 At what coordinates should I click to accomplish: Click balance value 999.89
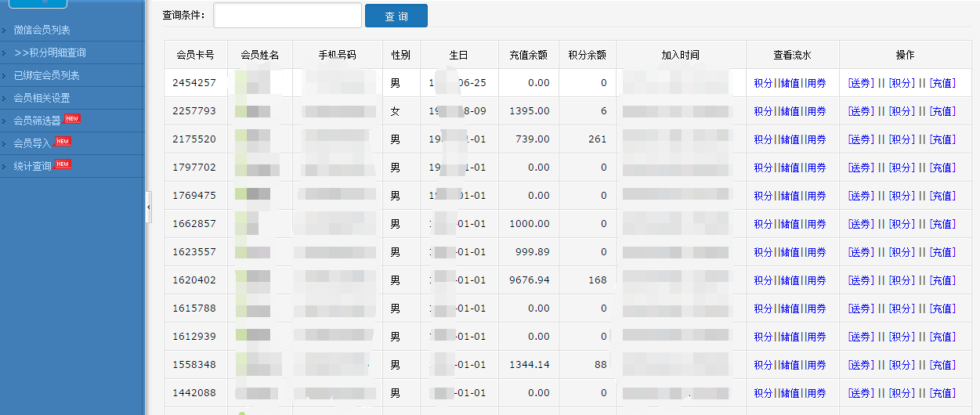533,252
